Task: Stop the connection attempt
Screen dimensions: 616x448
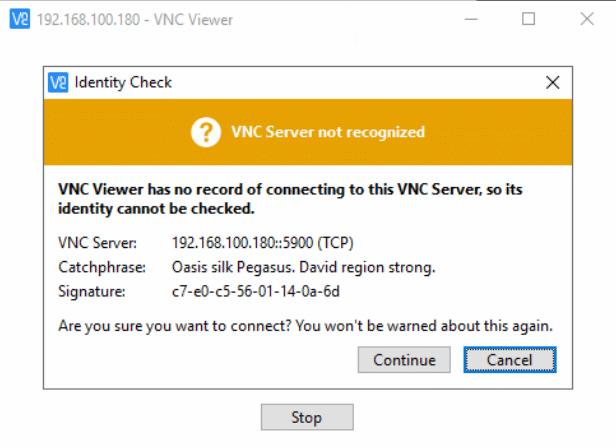Action: 307,417
